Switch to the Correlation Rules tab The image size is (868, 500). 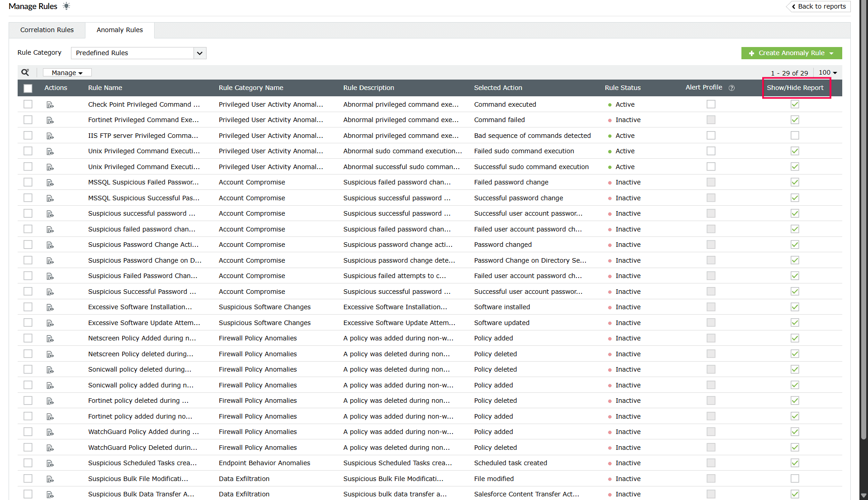(x=47, y=30)
